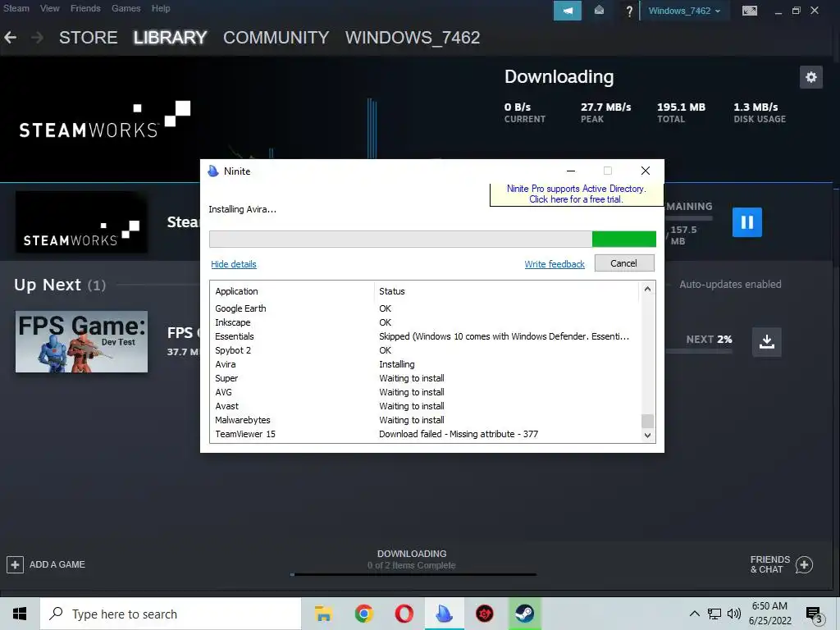
Task: Open the red round taskbar app
Action: click(x=484, y=614)
